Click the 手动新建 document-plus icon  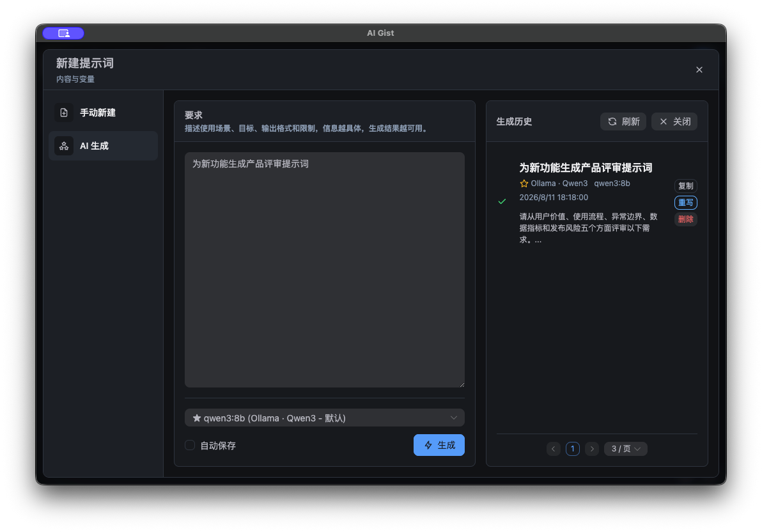(64, 113)
